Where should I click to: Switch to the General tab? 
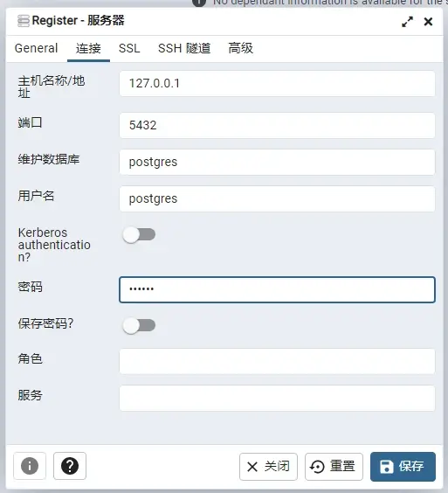36,48
